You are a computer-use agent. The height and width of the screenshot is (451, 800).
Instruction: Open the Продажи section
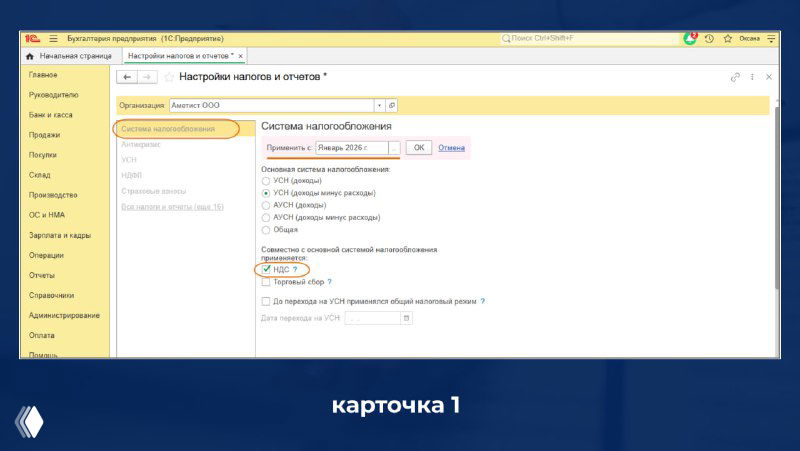coord(44,135)
